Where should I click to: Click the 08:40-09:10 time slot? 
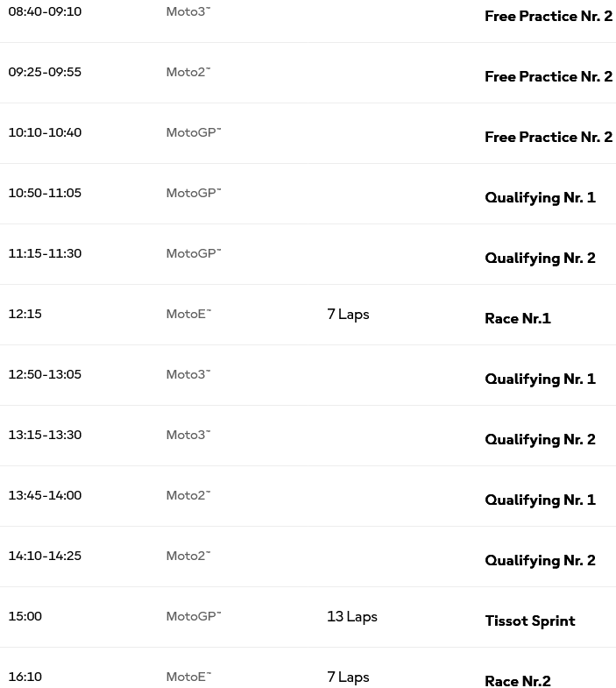[x=45, y=12]
